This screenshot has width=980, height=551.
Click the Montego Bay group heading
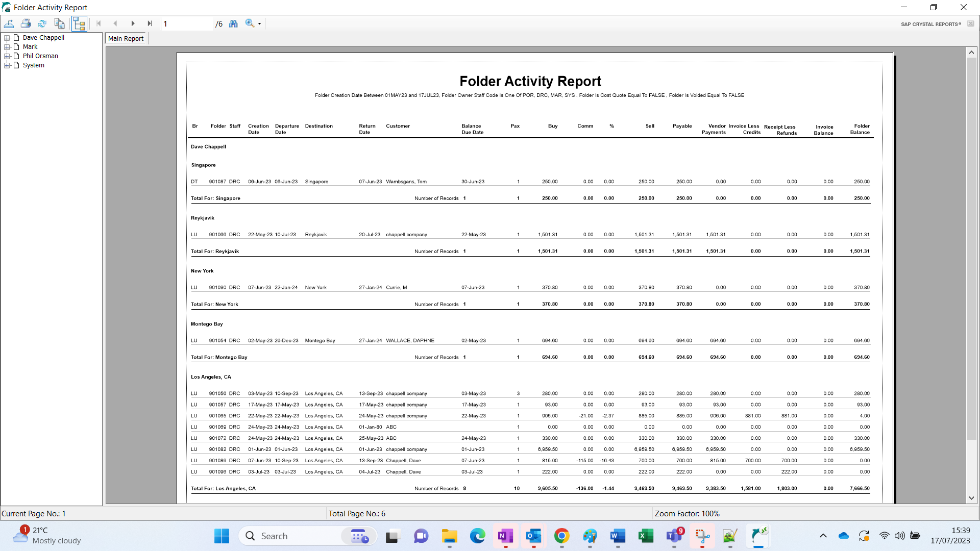(x=207, y=324)
